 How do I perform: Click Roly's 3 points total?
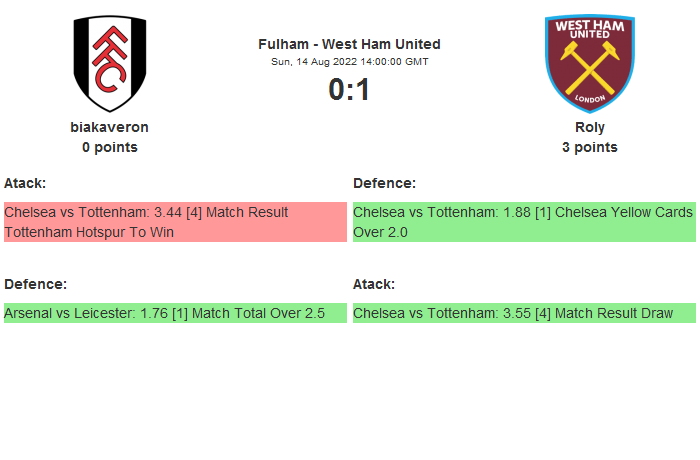coord(590,147)
